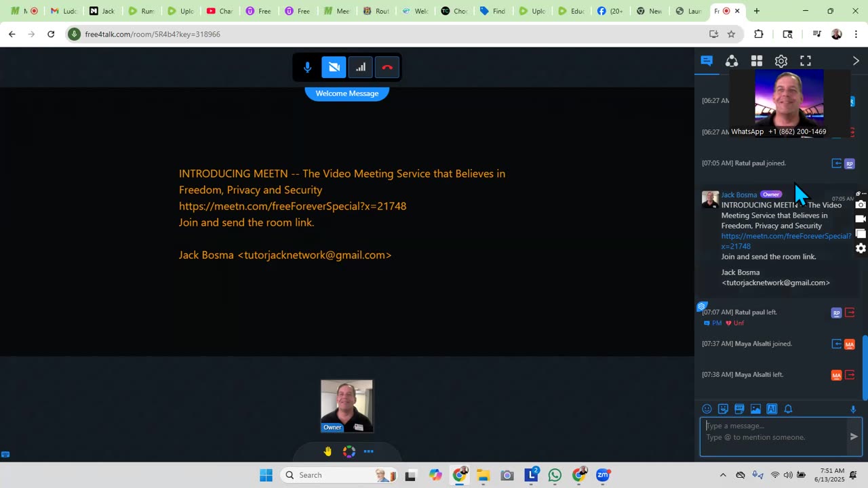The width and height of the screenshot is (868, 488).
Task: Open the taskbar clock and date
Action: pos(831,475)
